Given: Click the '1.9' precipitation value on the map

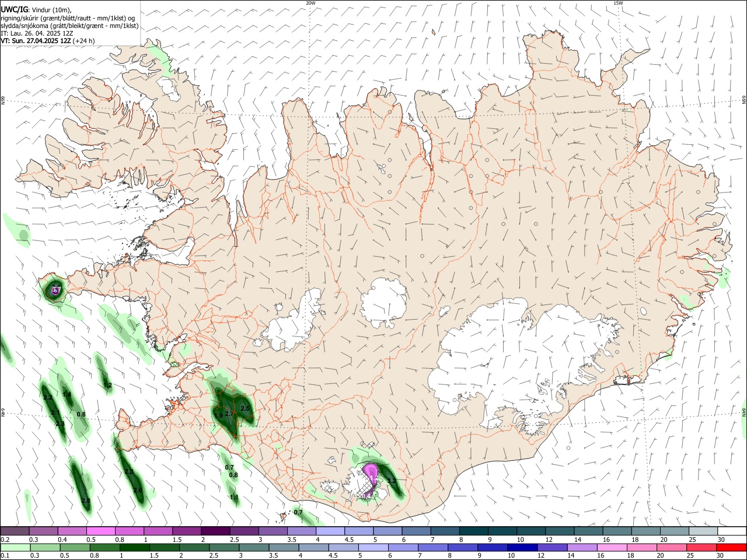Looking at the screenshot, I should click(218, 415).
